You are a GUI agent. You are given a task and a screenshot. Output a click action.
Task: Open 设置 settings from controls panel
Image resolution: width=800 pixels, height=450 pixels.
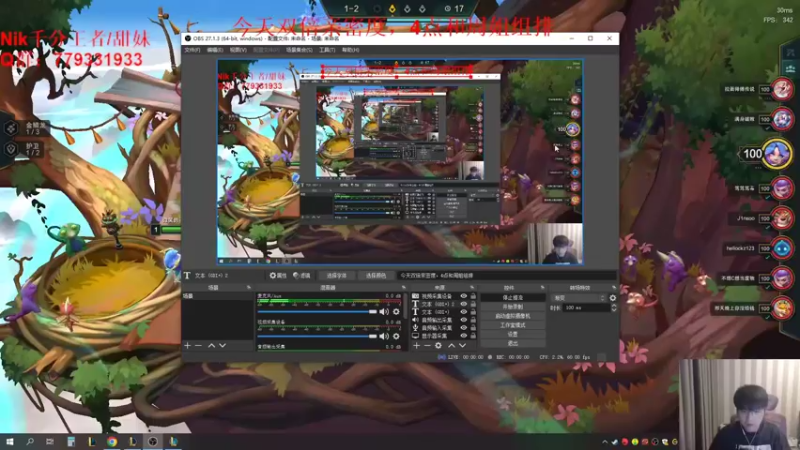[513, 334]
